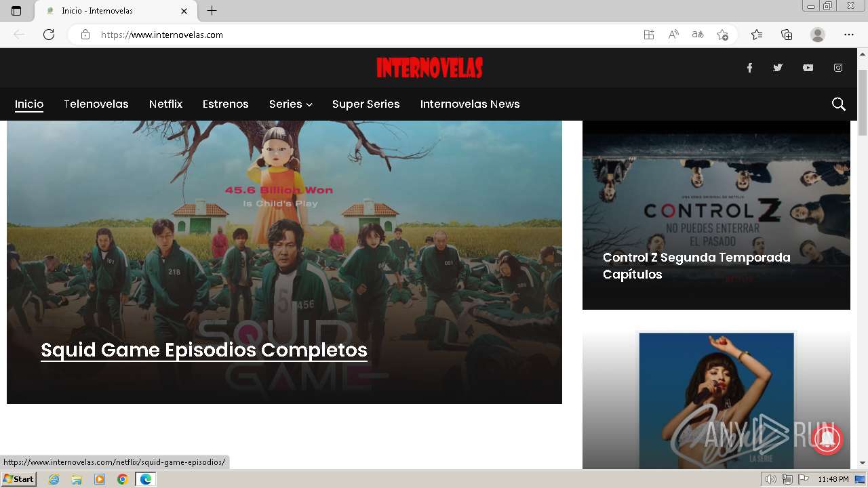Launch Internet Explorer from the taskbar
Image resolution: width=868 pixels, height=488 pixels.
click(x=54, y=479)
